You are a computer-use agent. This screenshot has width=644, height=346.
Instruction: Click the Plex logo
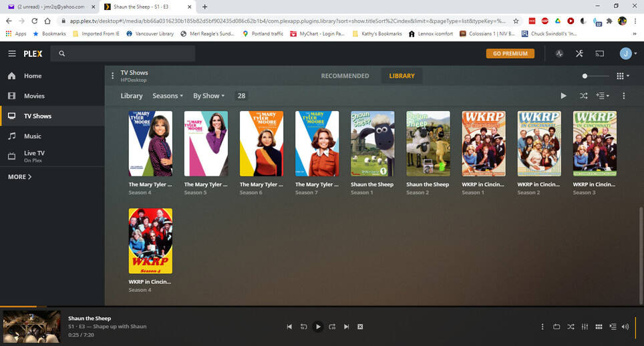click(33, 53)
